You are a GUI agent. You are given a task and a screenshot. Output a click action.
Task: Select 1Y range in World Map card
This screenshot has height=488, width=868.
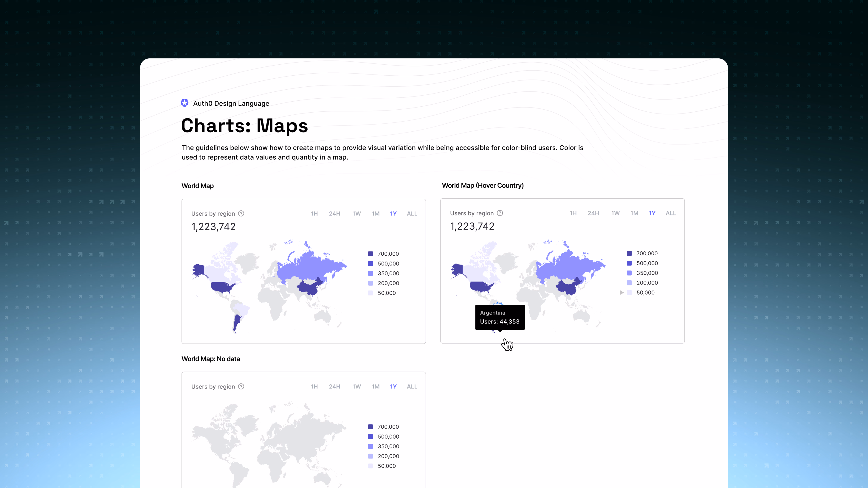(x=393, y=214)
